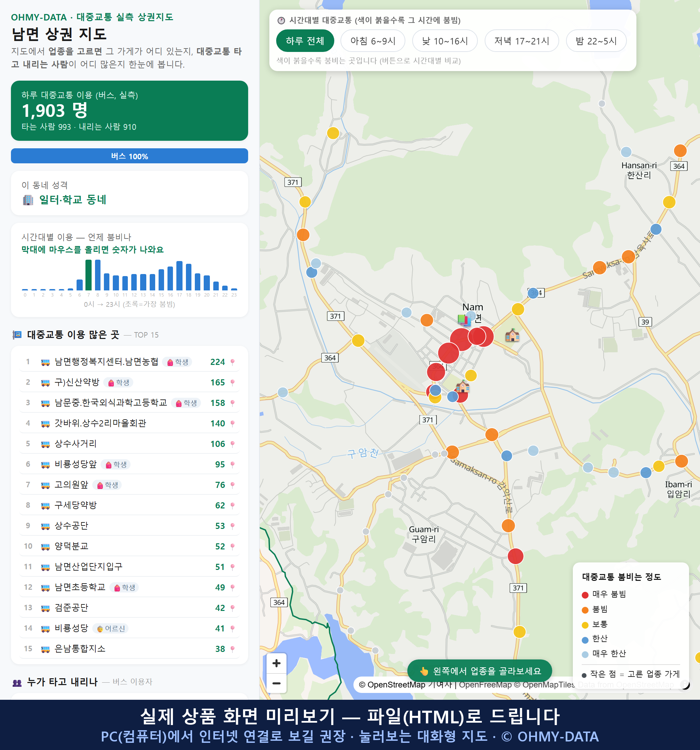Click the school building icon near Nam-myeon center
Image resolution: width=700 pixels, height=750 pixels.
pyautogui.click(x=512, y=335)
